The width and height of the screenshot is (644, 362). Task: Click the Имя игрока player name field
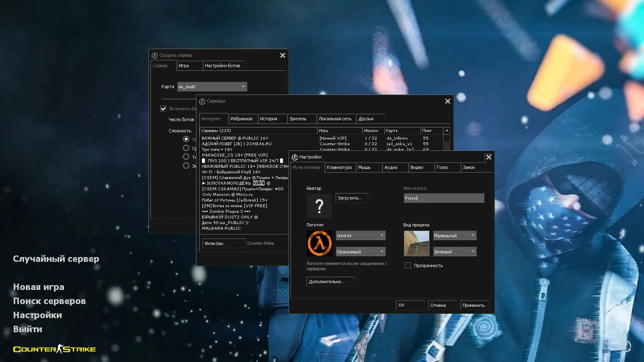click(x=444, y=198)
